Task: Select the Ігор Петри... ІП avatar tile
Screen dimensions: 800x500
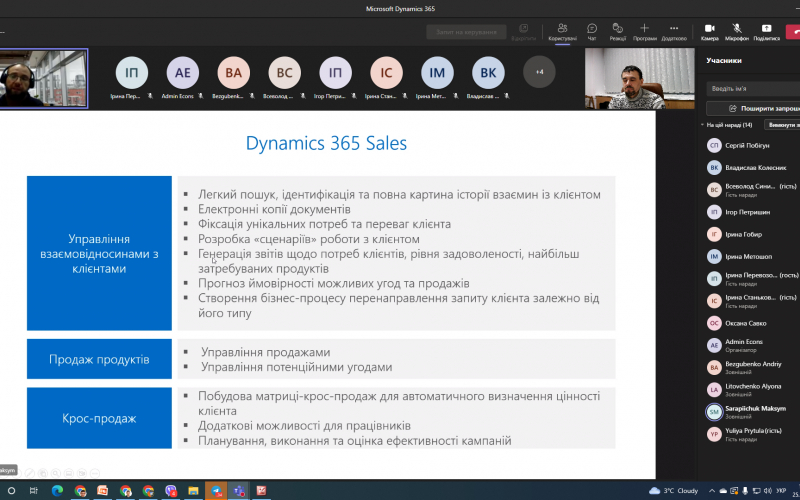Action: click(x=335, y=73)
